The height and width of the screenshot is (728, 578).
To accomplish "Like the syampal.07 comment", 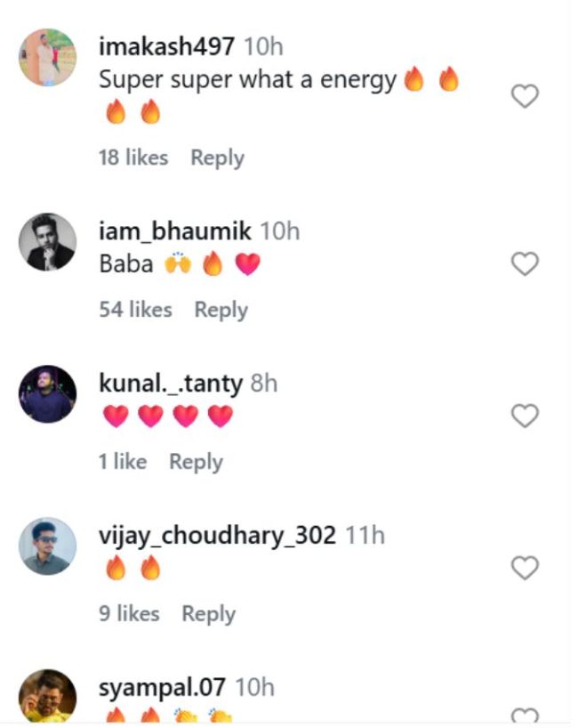I will point(525,716).
